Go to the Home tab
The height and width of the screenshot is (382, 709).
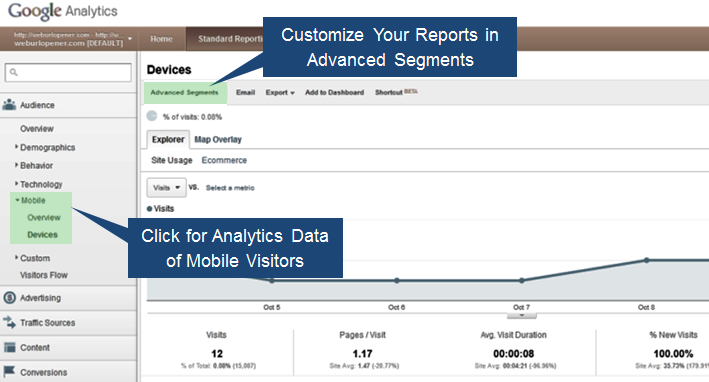161,39
